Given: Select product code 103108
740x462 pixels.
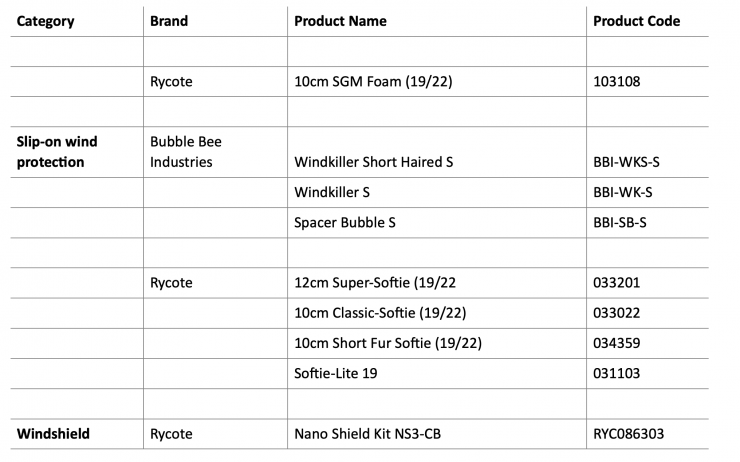Looking at the screenshot, I should tap(619, 81).
